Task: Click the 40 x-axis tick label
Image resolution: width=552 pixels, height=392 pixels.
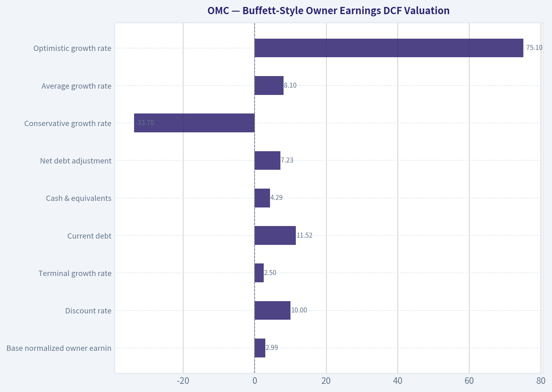Action: pyautogui.click(x=398, y=381)
